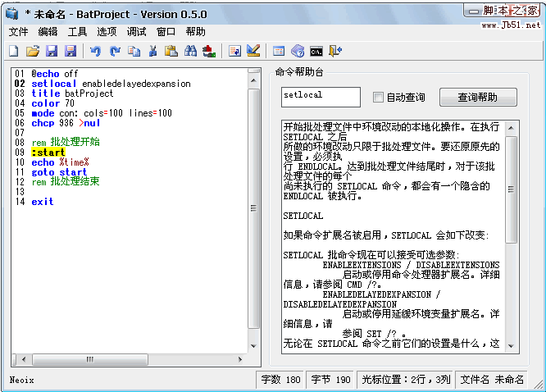Click the 'rem 批处理结束' comment line

(x=66, y=181)
